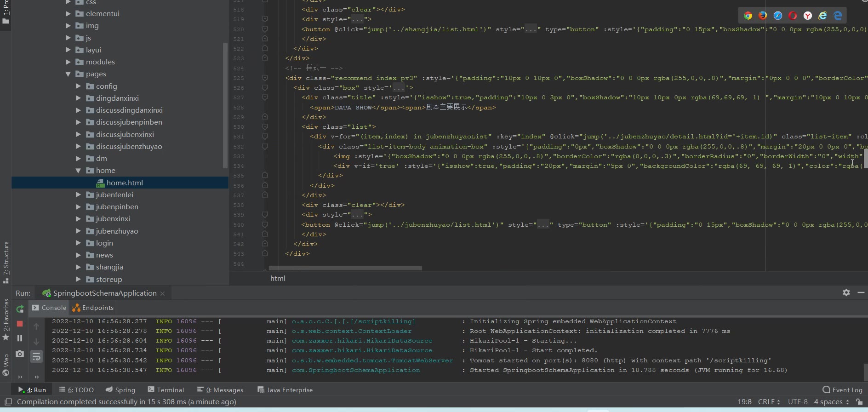
Task: Open the Event Log
Action: [843, 390]
